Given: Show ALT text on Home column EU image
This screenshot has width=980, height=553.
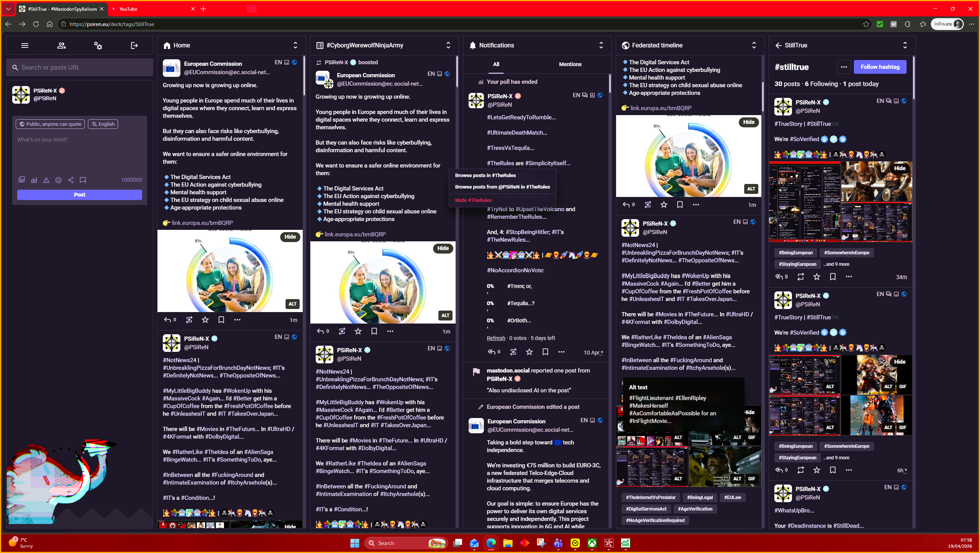Looking at the screenshot, I should point(292,304).
